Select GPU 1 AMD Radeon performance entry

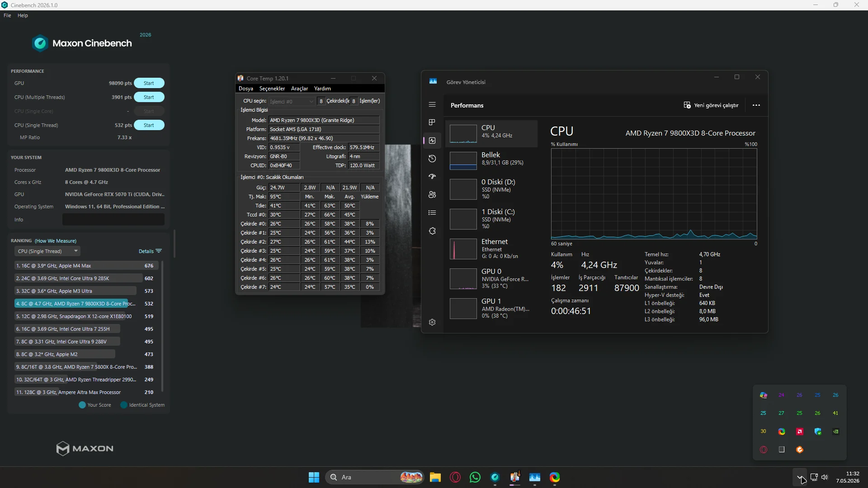click(x=491, y=308)
